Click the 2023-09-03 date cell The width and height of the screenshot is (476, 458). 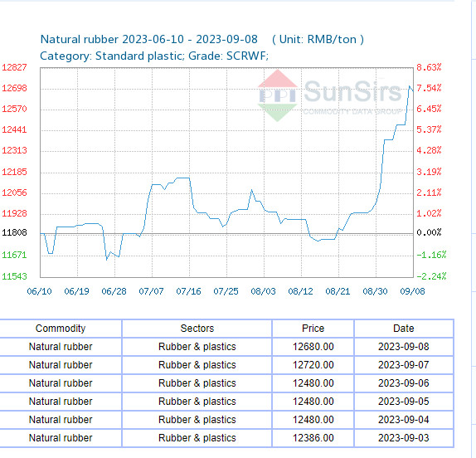(x=404, y=437)
